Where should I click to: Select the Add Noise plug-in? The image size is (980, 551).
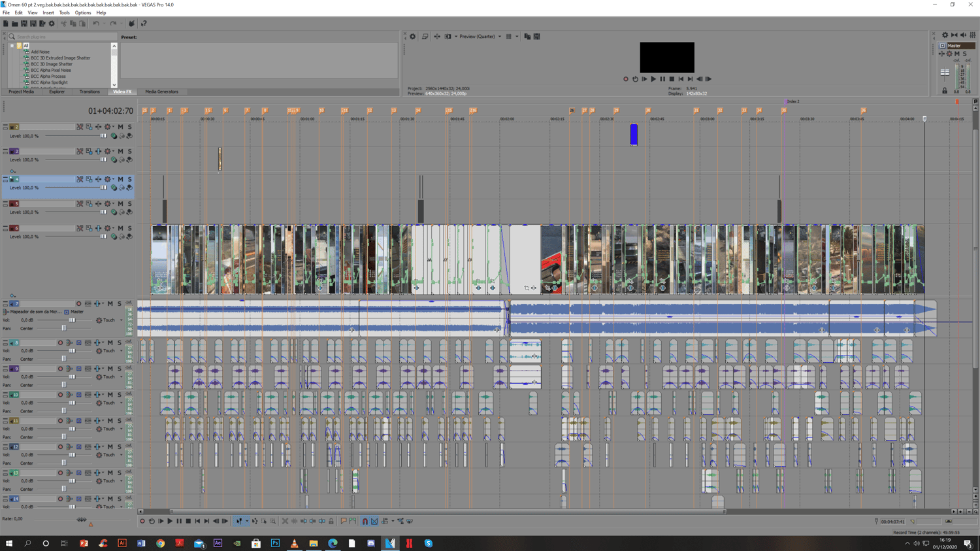pyautogui.click(x=40, y=52)
